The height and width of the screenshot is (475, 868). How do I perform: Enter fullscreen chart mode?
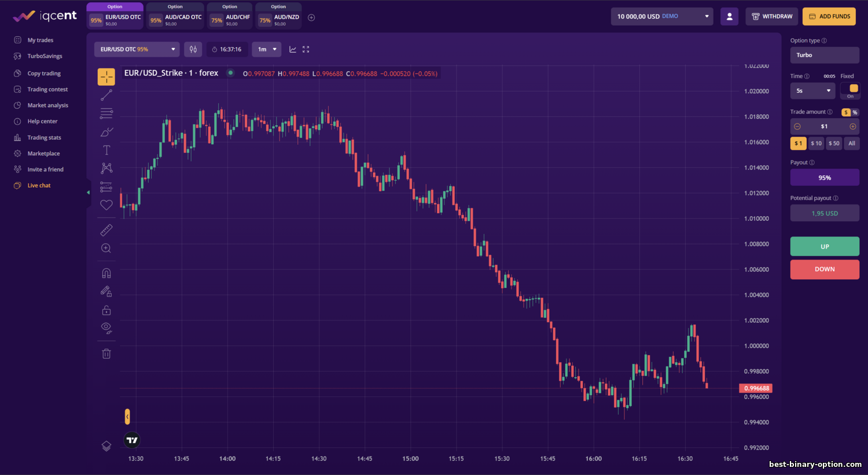(x=306, y=49)
